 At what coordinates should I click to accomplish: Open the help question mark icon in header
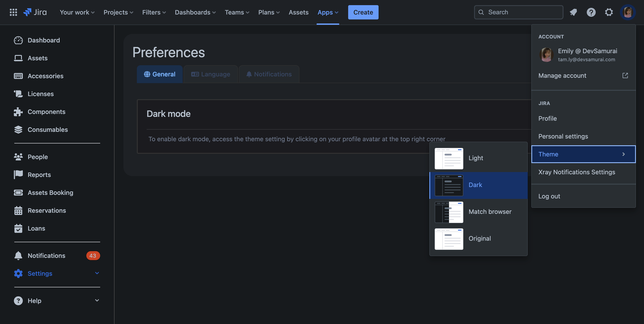pos(591,12)
